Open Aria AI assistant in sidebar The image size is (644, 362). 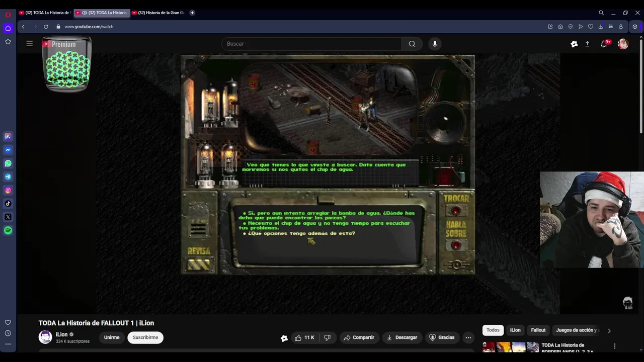[8, 136]
